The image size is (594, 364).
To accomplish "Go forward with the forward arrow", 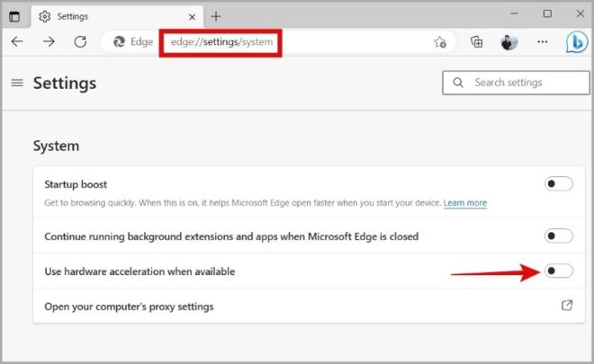I will pyautogui.click(x=49, y=41).
